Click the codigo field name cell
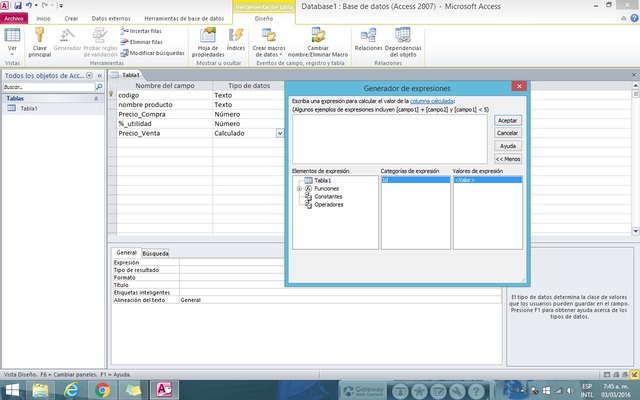Screen dimensions: 640x400 (164, 95)
